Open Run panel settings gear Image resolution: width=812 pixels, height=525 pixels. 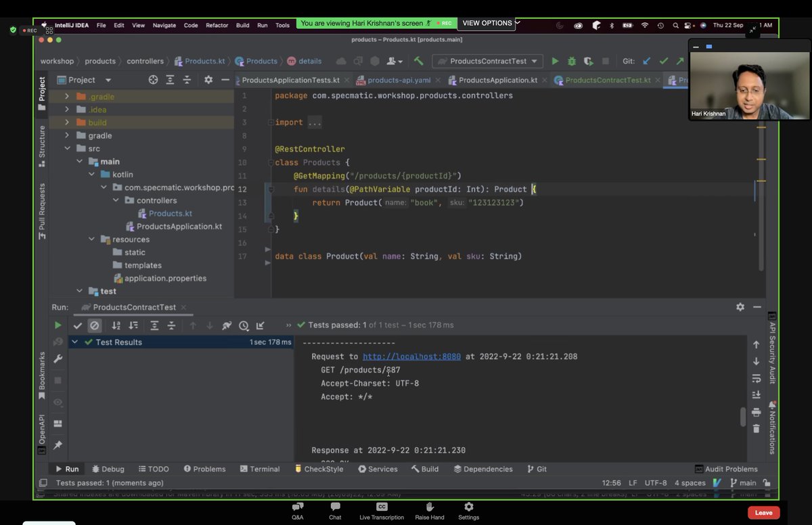pos(740,307)
